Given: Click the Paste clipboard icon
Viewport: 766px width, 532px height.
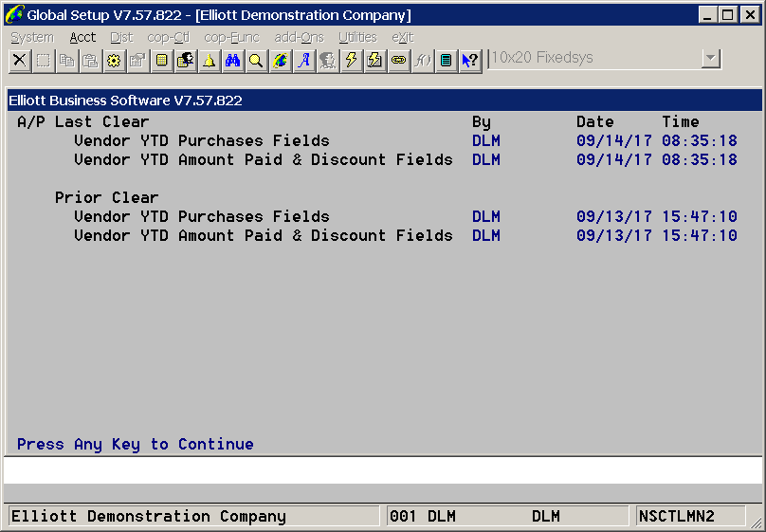Looking at the screenshot, I should [90, 61].
